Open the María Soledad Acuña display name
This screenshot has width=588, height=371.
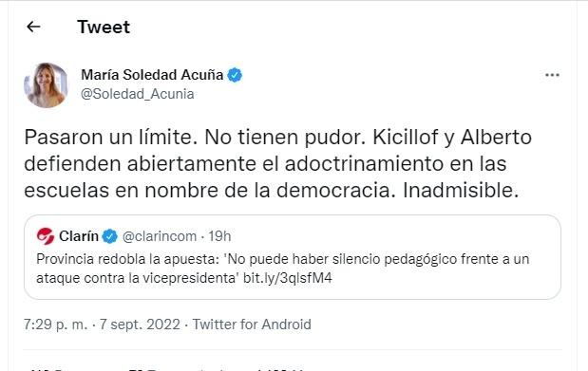point(152,75)
